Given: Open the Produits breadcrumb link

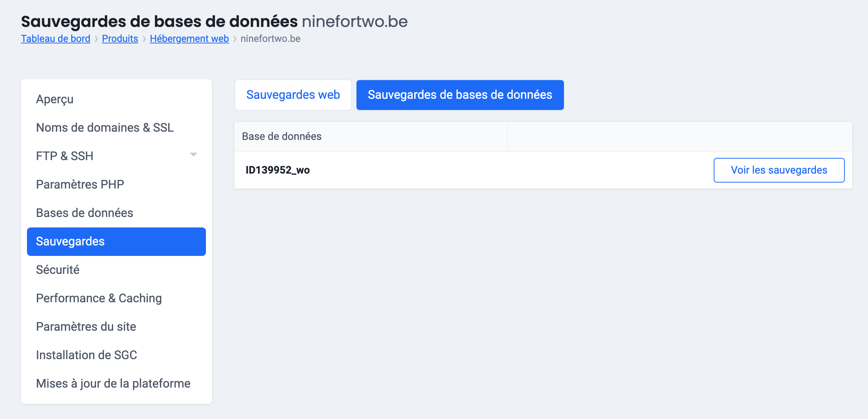Looking at the screenshot, I should pos(120,39).
